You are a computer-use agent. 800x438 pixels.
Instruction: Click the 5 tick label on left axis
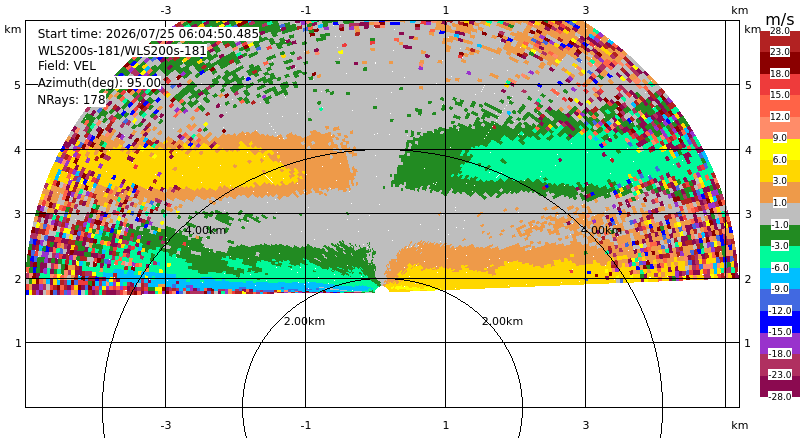[18, 85]
